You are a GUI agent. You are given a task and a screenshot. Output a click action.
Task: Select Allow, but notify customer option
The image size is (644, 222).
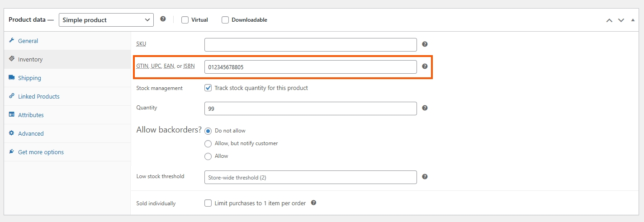coord(208,144)
